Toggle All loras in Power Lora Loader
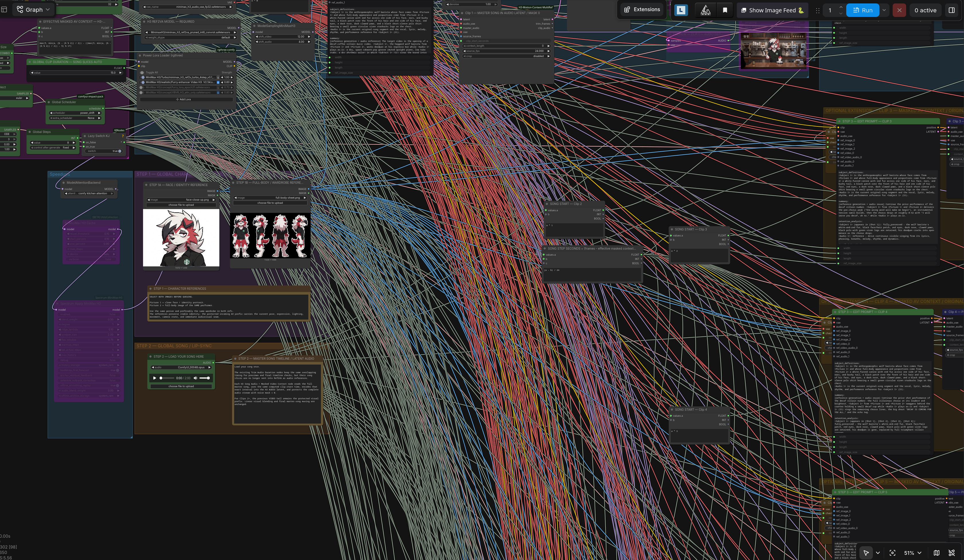The width and height of the screenshot is (964, 560). (x=142, y=72)
